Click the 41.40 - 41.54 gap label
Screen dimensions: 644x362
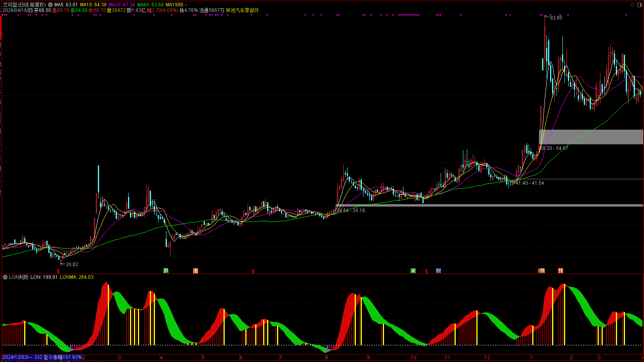530,183
